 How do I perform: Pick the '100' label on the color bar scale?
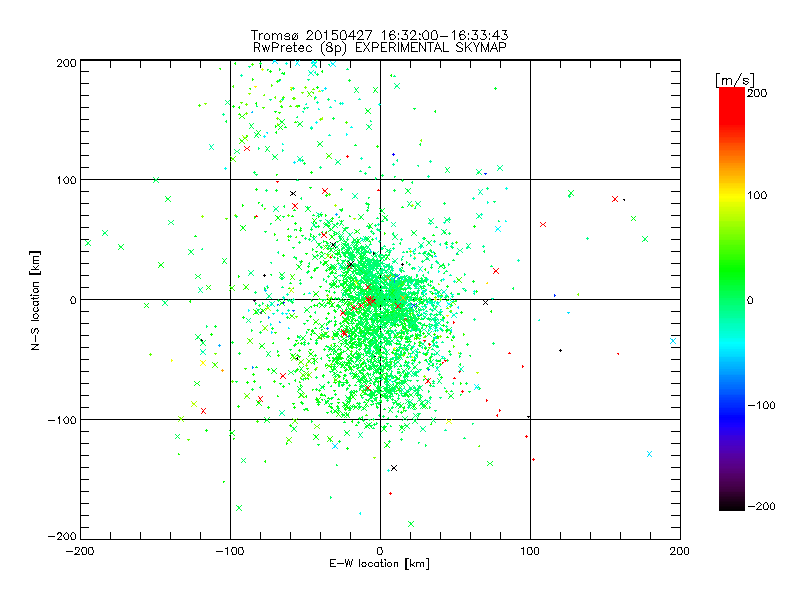[757, 195]
